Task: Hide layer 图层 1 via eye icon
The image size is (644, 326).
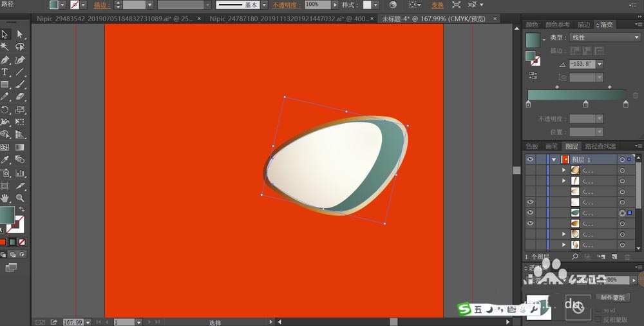Action: pos(531,159)
